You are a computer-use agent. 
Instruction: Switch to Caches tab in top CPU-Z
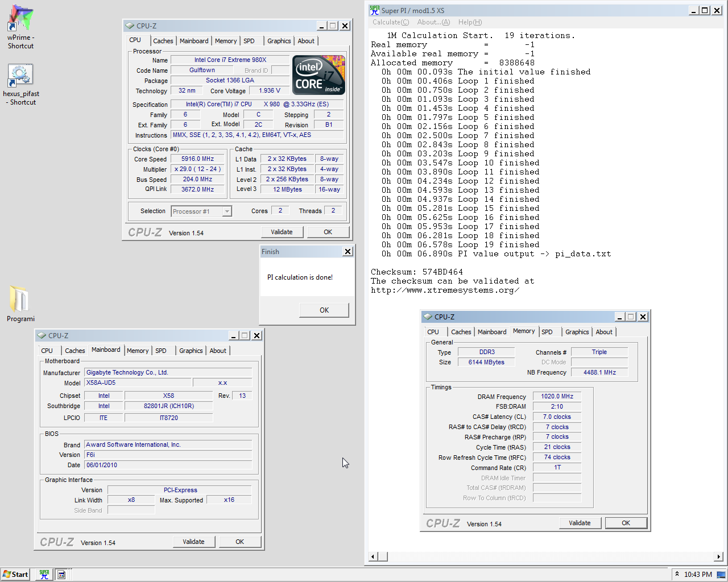pyautogui.click(x=163, y=41)
